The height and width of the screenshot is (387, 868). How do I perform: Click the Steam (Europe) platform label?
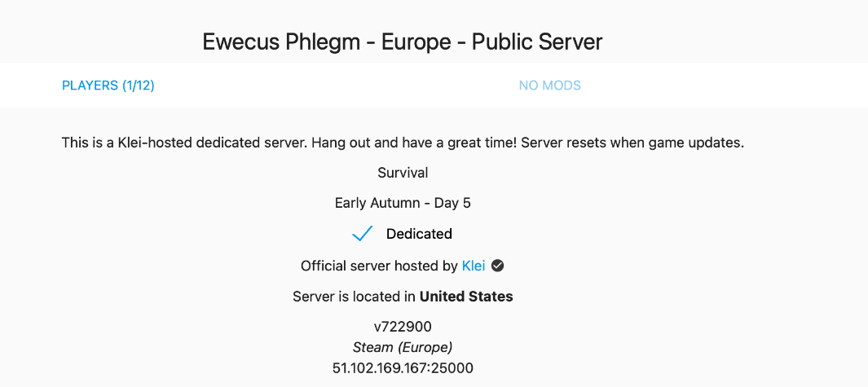(x=403, y=348)
